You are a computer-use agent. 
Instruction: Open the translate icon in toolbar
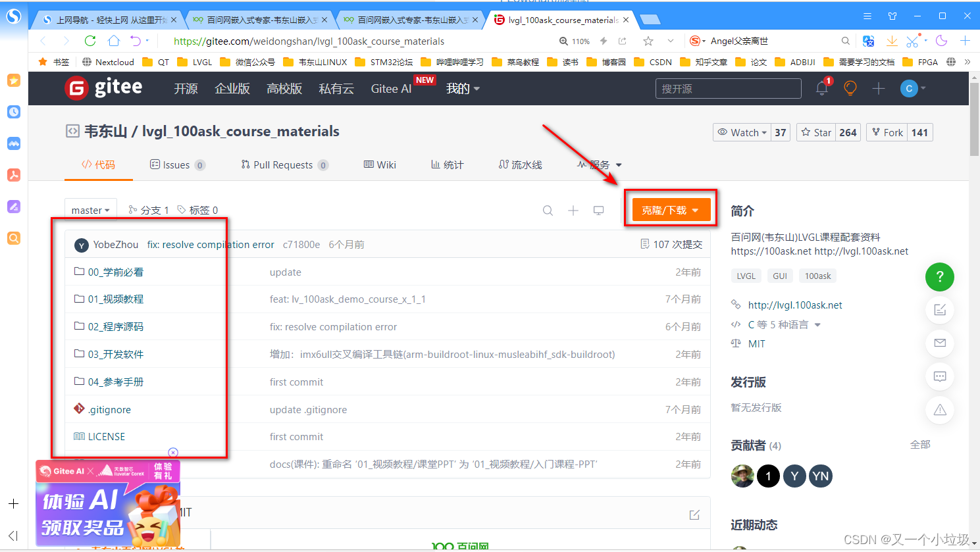[869, 41]
